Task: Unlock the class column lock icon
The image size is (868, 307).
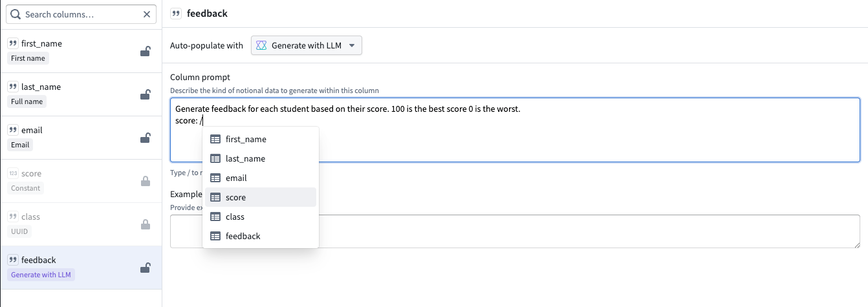Action: 146,225
